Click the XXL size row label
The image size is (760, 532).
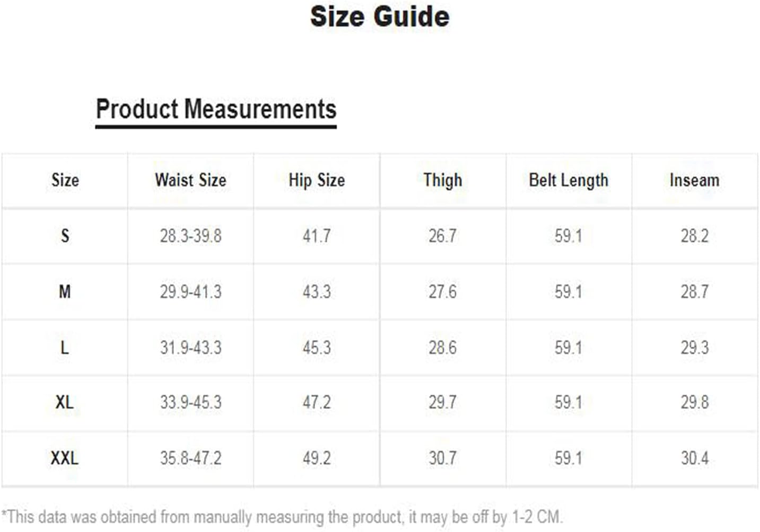tap(65, 458)
